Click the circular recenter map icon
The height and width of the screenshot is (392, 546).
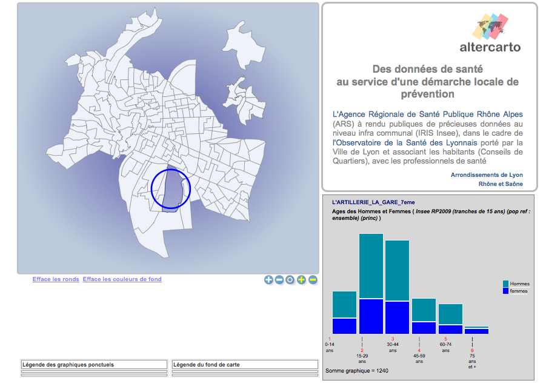(x=290, y=280)
